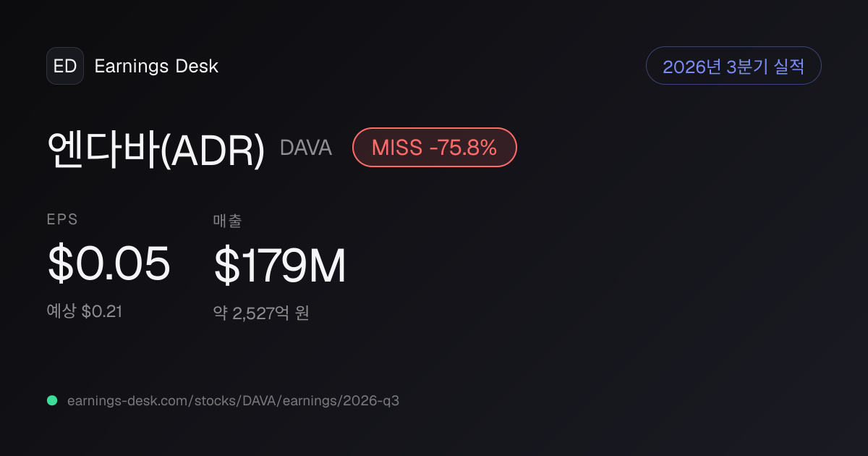Open the earnings-desk.com DAVA earnings URL

(233, 400)
